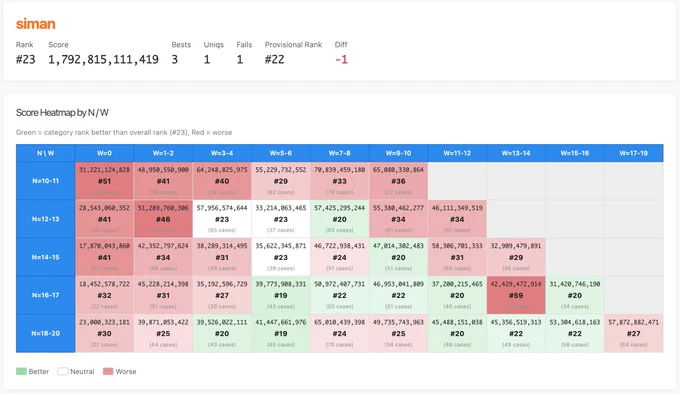Select the white Neutral legend swatch
Screen dimensions: 680x394
(x=63, y=371)
